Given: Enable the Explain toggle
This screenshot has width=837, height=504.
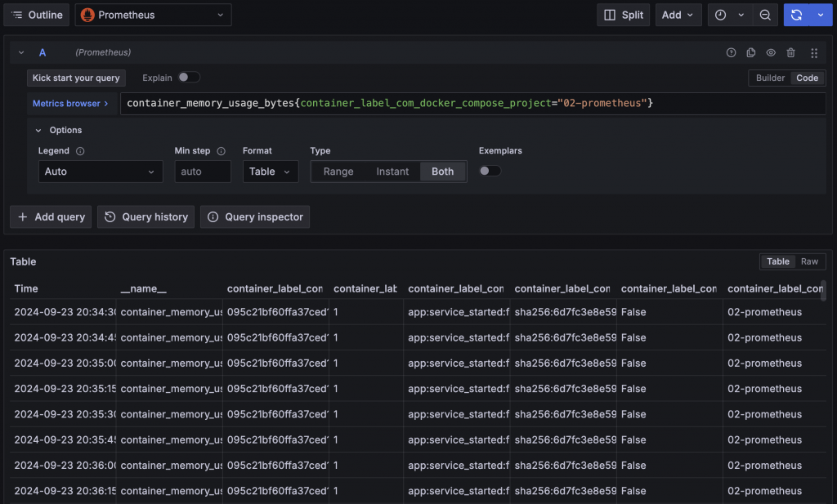Looking at the screenshot, I should 189,78.
